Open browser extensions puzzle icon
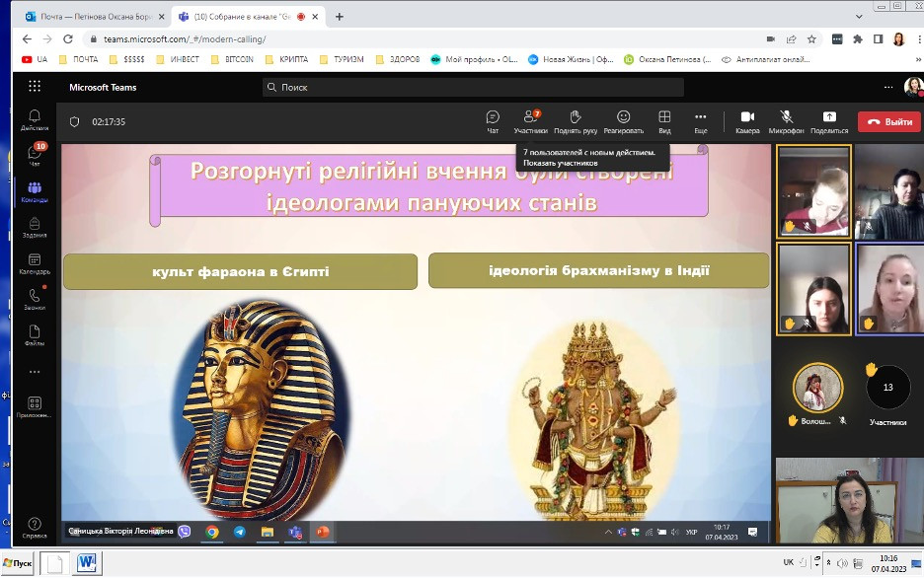This screenshot has width=924, height=578. pos(858,38)
